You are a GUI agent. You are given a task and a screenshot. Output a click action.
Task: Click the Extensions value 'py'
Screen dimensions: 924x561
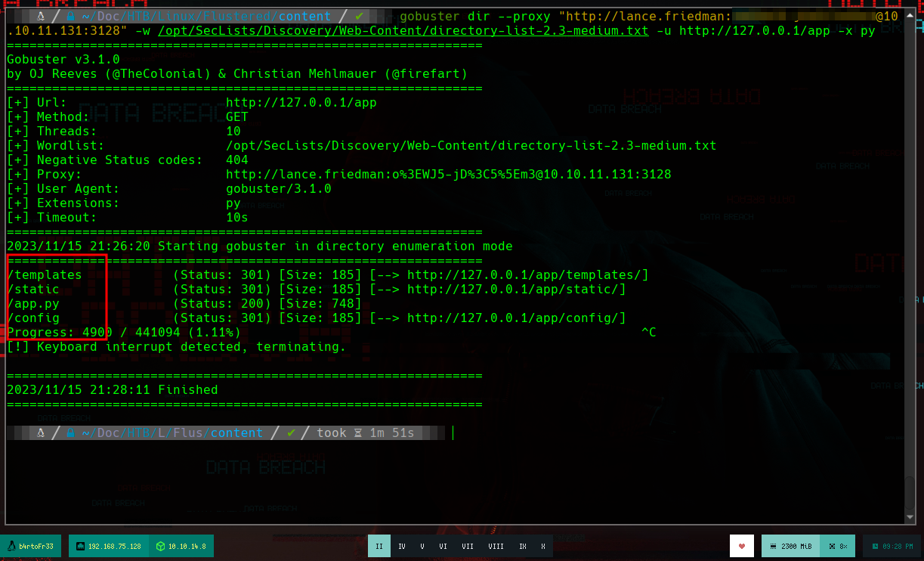pos(233,203)
